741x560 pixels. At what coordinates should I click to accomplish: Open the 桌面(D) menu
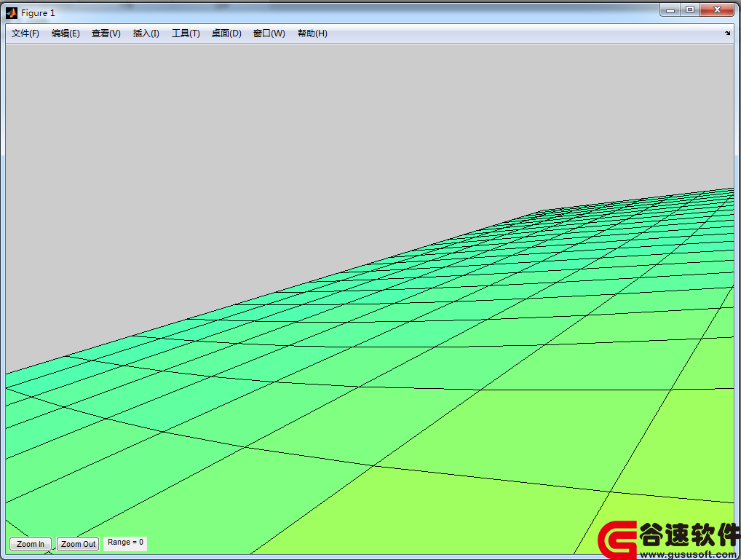(226, 33)
